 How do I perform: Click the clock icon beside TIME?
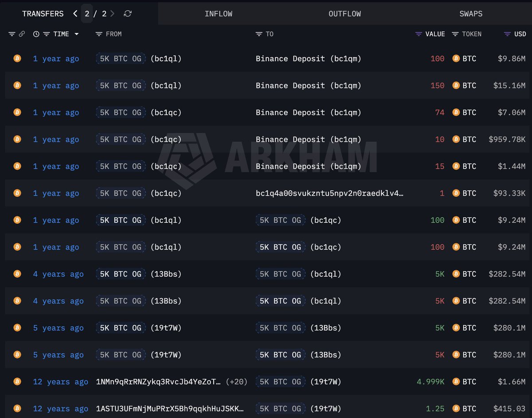coord(36,34)
